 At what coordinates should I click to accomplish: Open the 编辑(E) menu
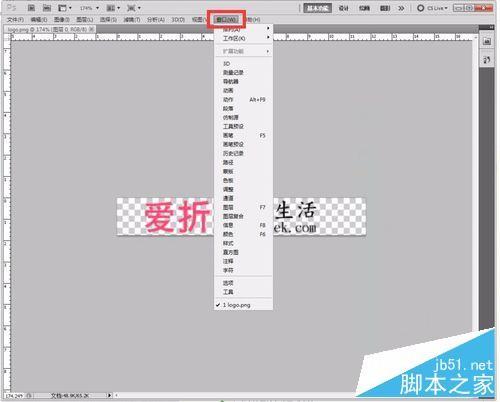[x=39, y=20]
